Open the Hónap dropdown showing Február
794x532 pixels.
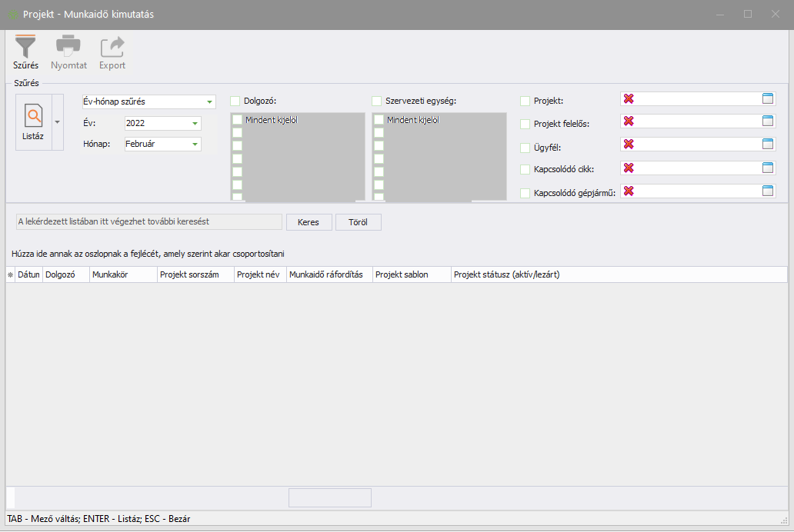click(x=195, y=144)
